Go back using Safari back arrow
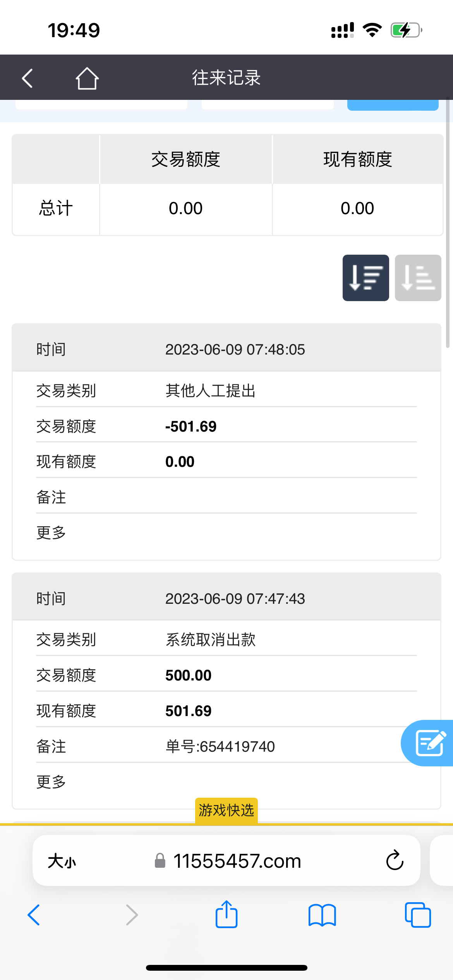The height and width of the screenshot is (980, 453). [x=34, y=915]
